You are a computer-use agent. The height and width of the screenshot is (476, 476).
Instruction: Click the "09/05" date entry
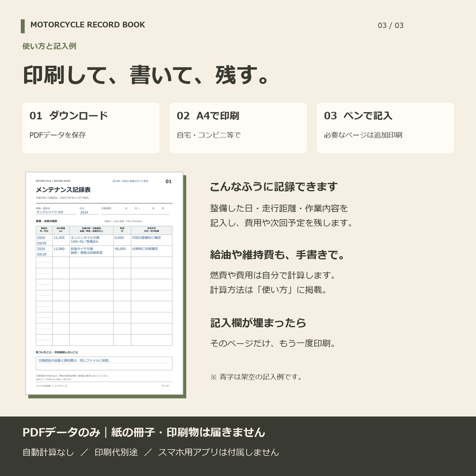coord(42,243)
